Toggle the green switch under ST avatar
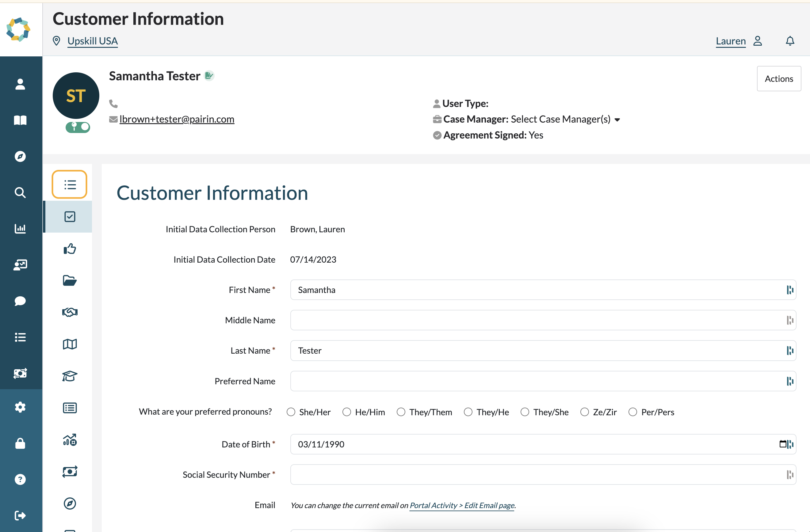This screenshot has width=810, height=532. click(78, 127)
